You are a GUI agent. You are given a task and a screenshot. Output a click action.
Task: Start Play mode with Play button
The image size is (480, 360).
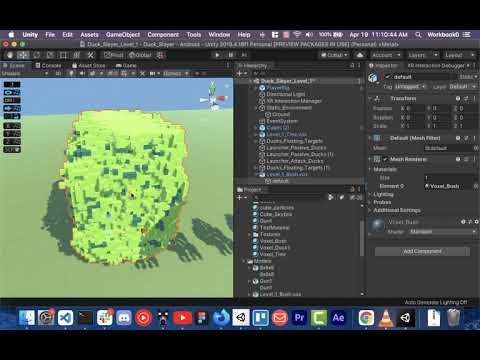tap(217, 55)
